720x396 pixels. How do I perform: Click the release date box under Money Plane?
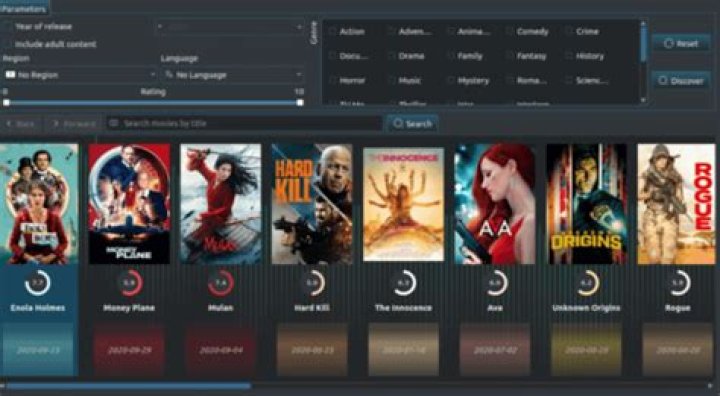coord(129,350)
